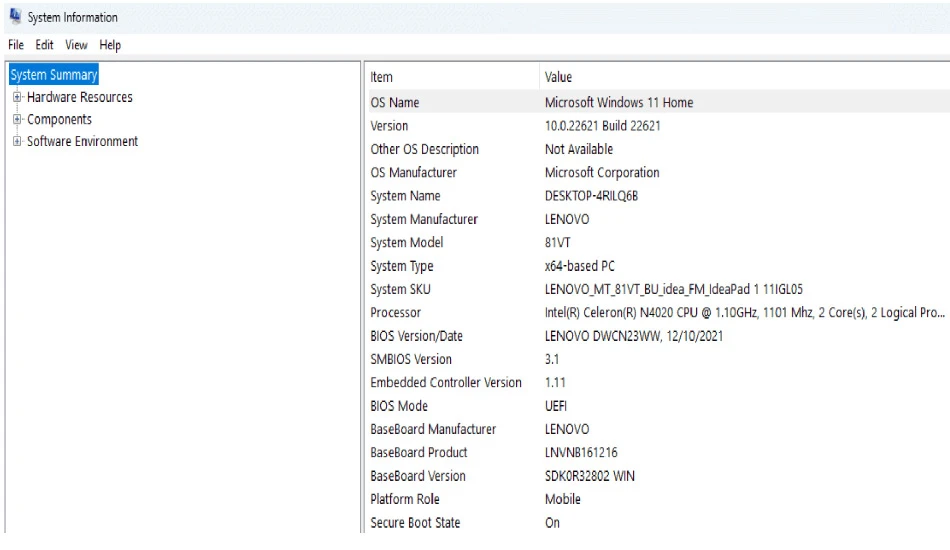Click the Item column header
This screenshot has height=550, width=950.
453,77
